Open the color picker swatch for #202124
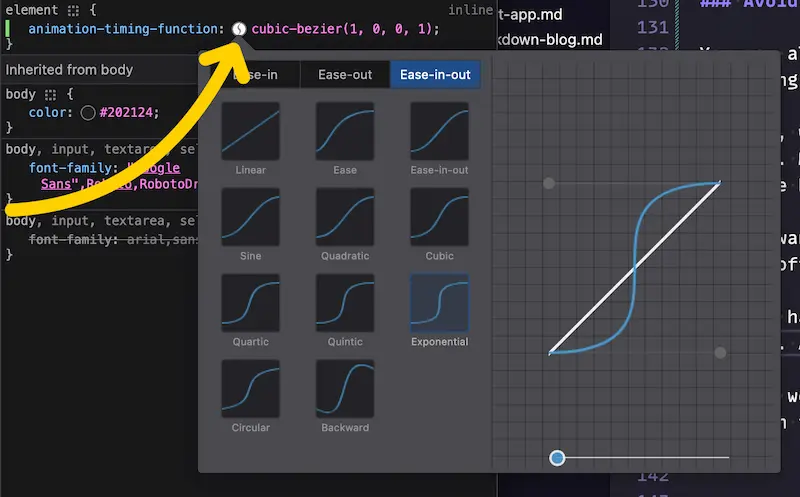800x497 pixels. (88, 113)
